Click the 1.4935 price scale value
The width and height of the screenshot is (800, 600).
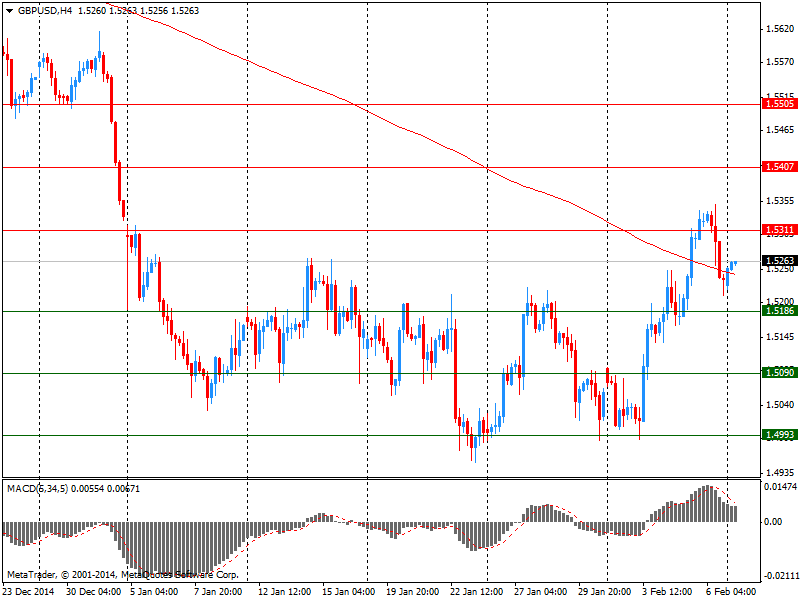point(780,472)
